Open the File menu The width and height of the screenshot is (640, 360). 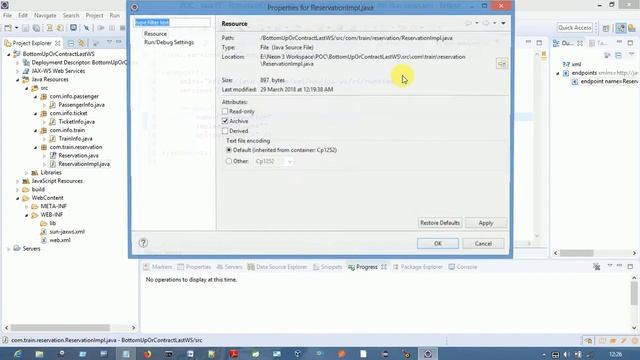pos(7,15)
